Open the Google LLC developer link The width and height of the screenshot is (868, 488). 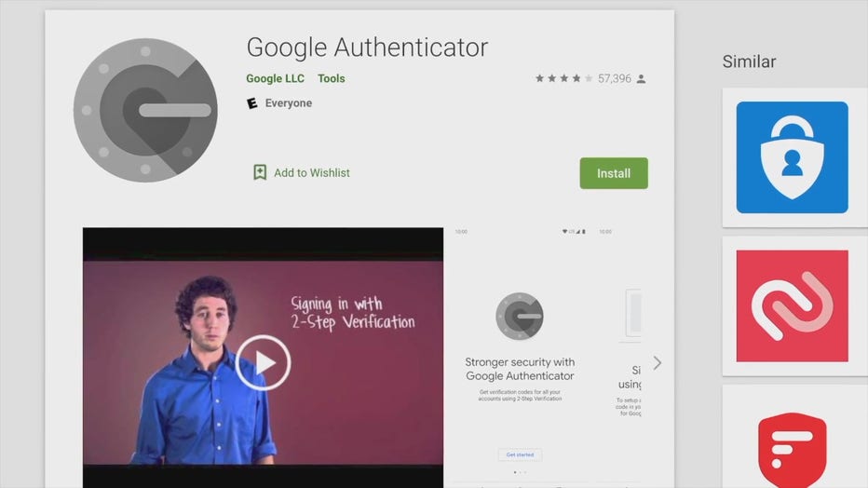tap(275, 78)
